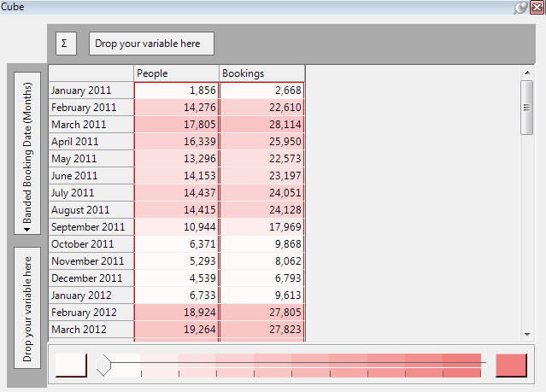Screen dimensions: 546x392
Task: Select the September 2011 row header
Action: point(91,227)
